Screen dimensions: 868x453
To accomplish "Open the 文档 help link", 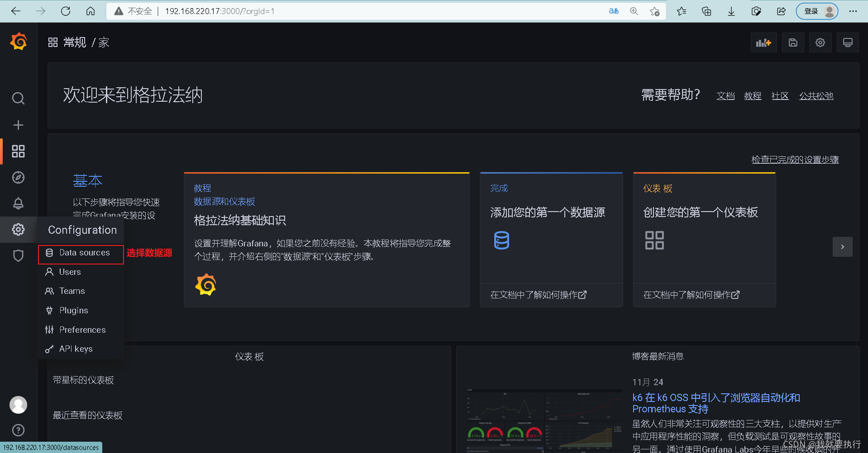I will pos(725,96).
